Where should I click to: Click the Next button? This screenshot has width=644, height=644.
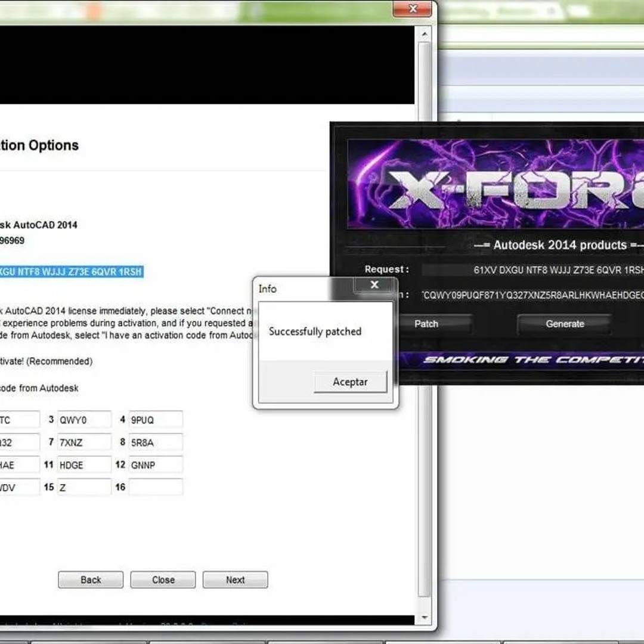point(235,580)
